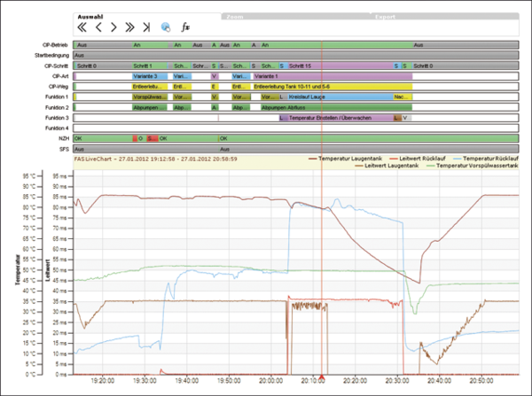Click the Funktion 3 row label

click(x=57, y=118)
